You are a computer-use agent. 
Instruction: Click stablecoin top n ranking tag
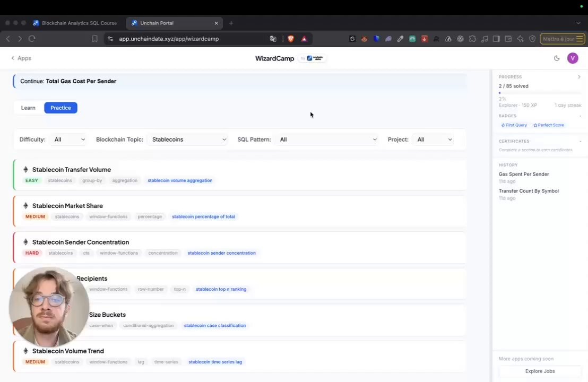coord(221,289)
